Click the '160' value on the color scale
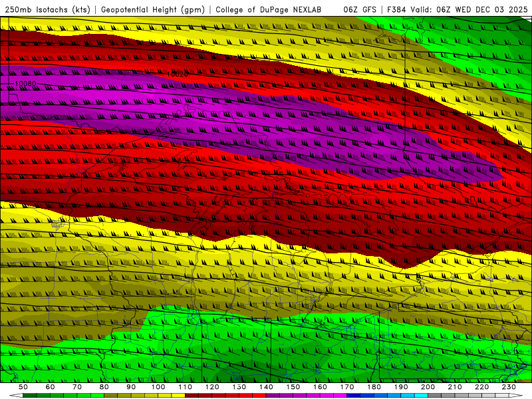Viewport: 532px width, 399px height. coord(320,387)
